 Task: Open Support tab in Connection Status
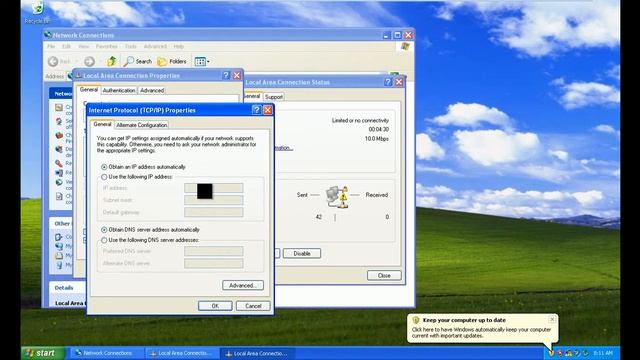click(273, 97)
